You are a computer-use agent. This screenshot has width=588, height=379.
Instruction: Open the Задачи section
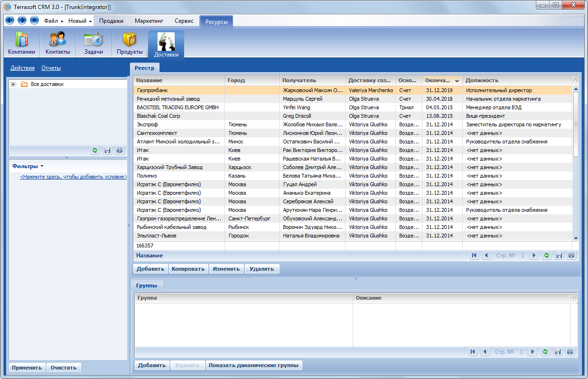(x=93, y=44)
